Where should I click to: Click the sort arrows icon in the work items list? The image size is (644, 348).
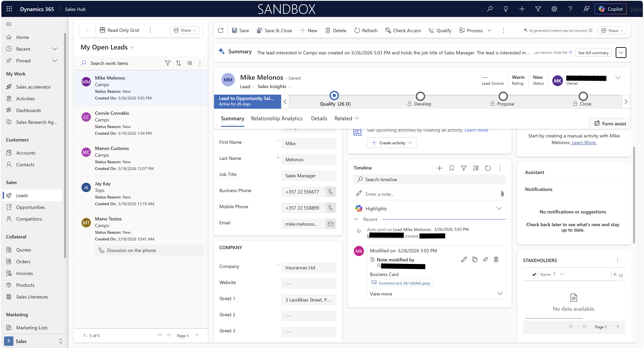[x=178, y=63]
